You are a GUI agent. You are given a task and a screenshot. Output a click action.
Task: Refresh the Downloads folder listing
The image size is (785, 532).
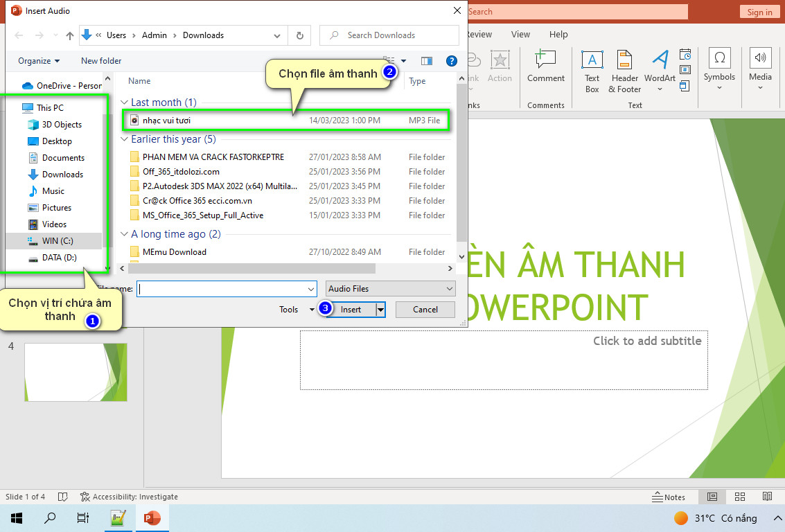300,35
